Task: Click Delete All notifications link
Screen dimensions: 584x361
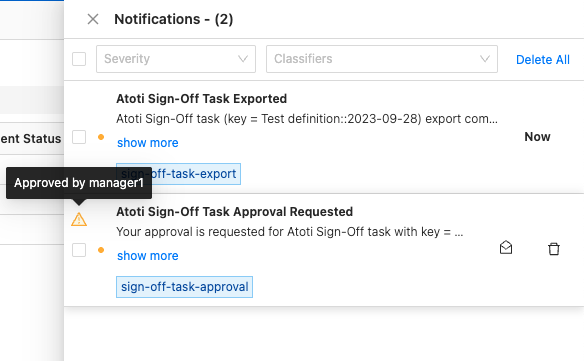Action: tap(543, 60)
